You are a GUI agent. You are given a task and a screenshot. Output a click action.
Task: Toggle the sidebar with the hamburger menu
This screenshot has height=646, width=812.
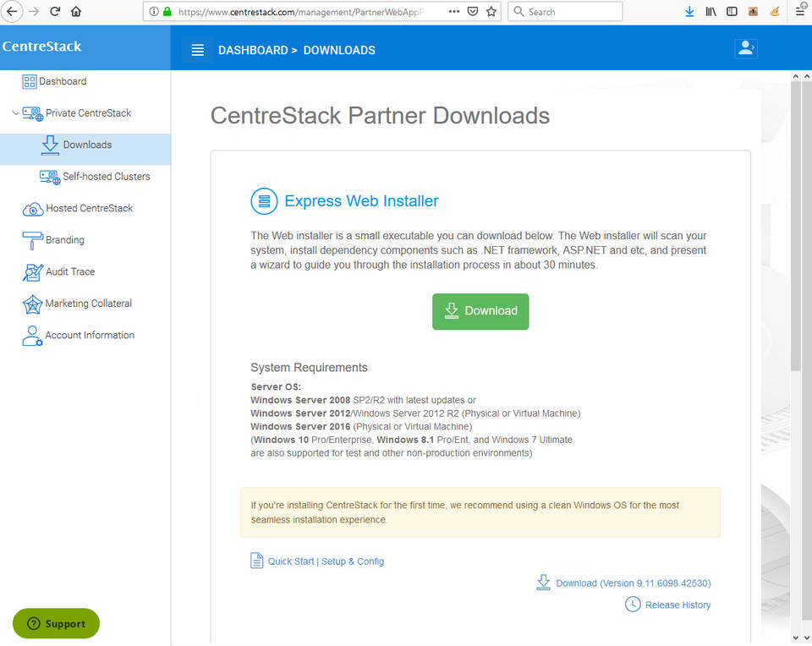coord(197,50)
